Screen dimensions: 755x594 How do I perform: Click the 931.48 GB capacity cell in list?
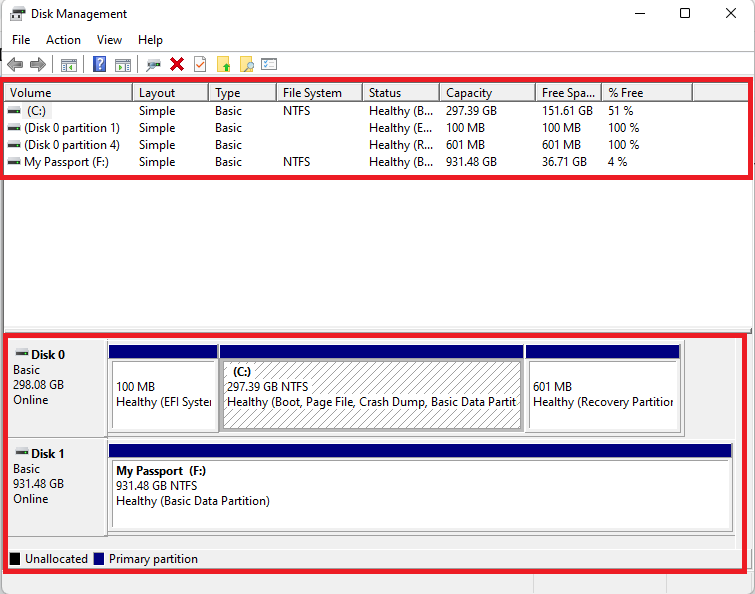pyautogui.click(x=471, y=162)
